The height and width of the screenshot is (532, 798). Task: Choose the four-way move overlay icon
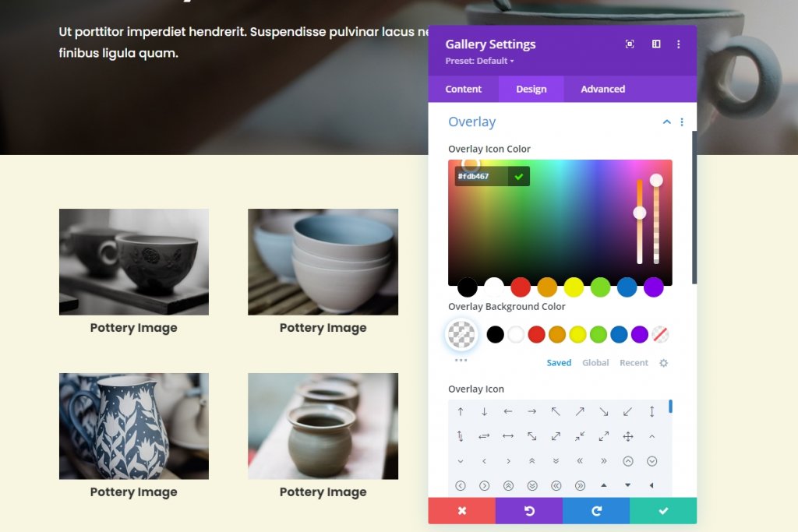pos(627,436)
